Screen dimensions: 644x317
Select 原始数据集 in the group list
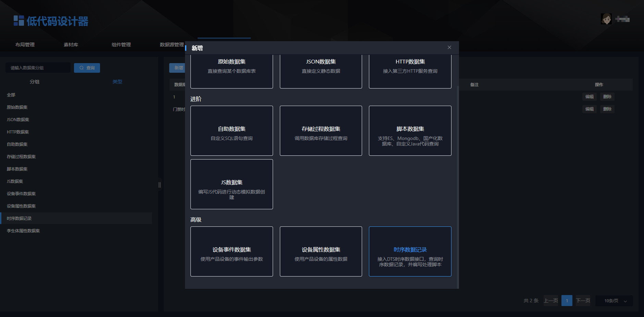pyautogui.click(x=76, y=107)
